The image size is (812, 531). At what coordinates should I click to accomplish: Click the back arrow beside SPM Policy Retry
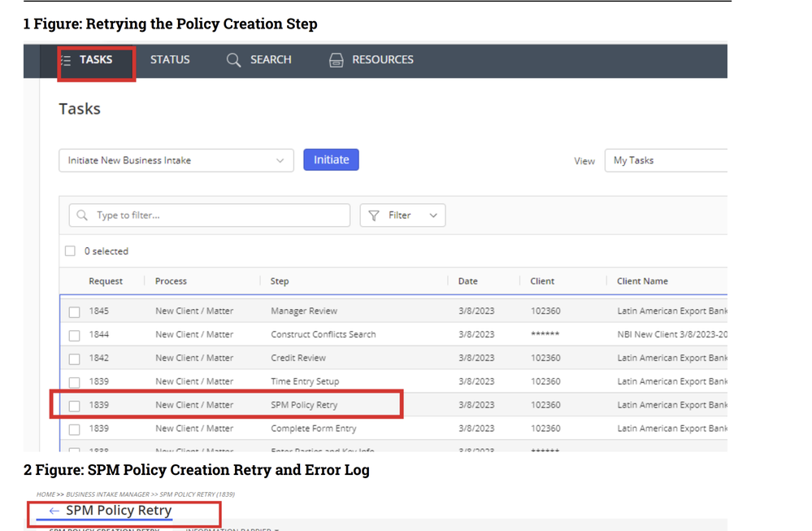coord(54,511)
